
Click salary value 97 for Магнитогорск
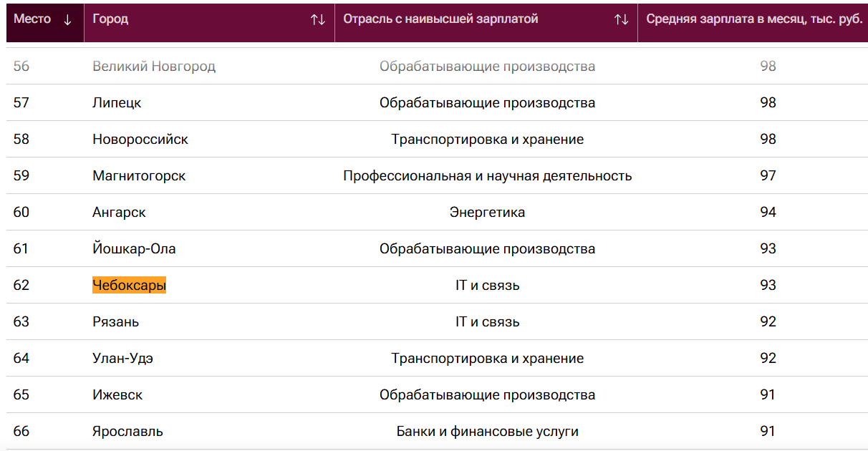pos(768,176)
